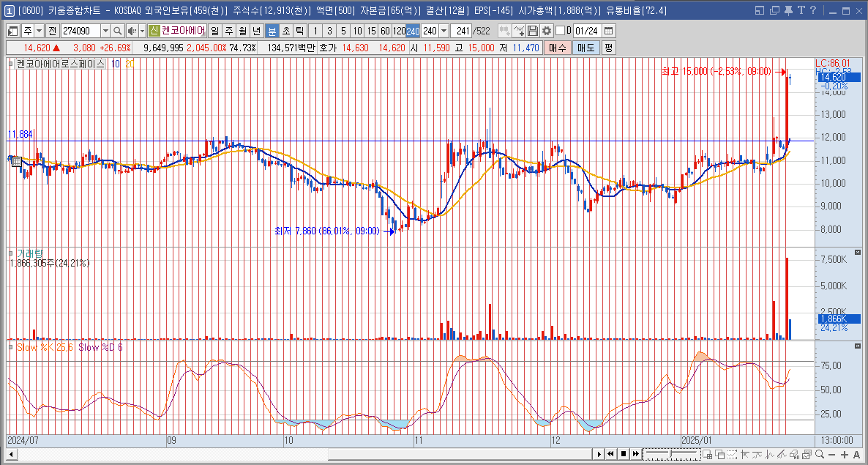
Task: Click the 매도 sell button
Action: click(585, 48)
